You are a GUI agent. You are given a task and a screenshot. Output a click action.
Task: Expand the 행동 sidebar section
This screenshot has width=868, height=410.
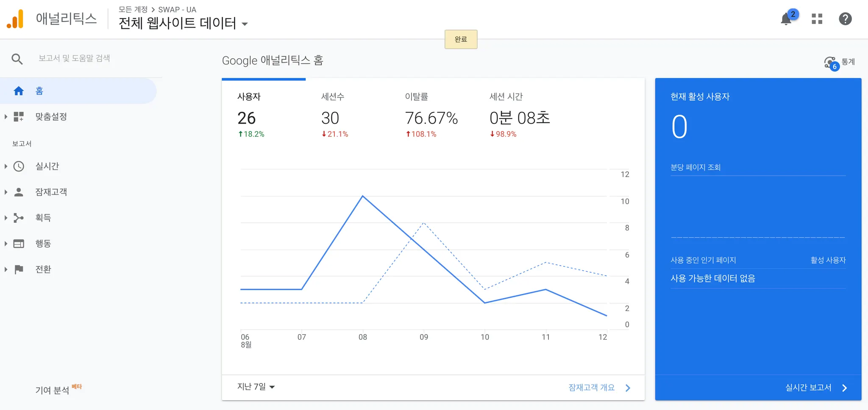6,244
